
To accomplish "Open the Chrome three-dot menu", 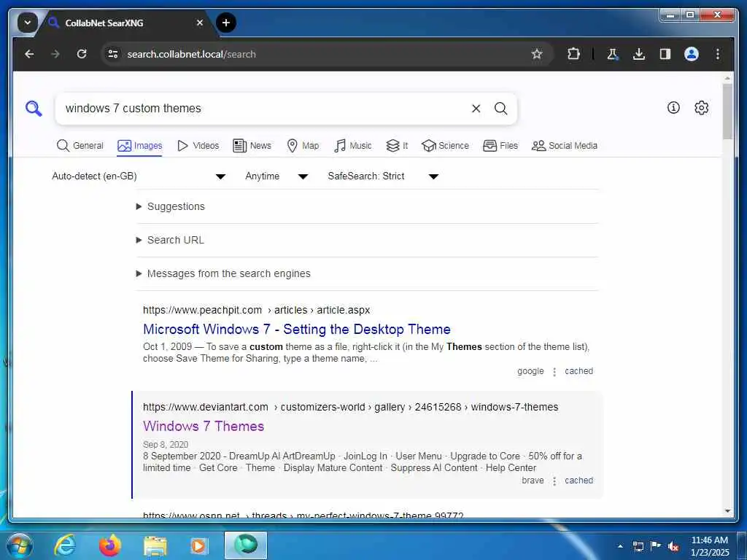I will tap(718, 54).
